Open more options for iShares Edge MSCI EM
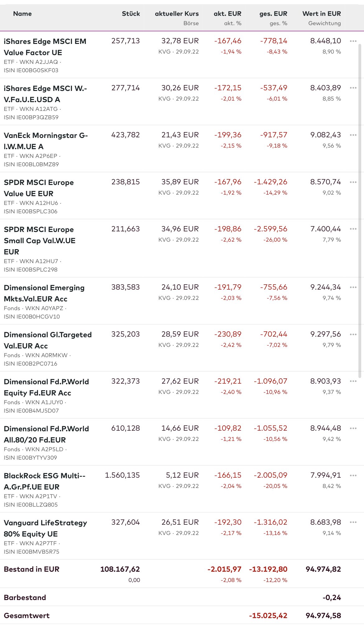The image size is (364, 629). [353, 41]
